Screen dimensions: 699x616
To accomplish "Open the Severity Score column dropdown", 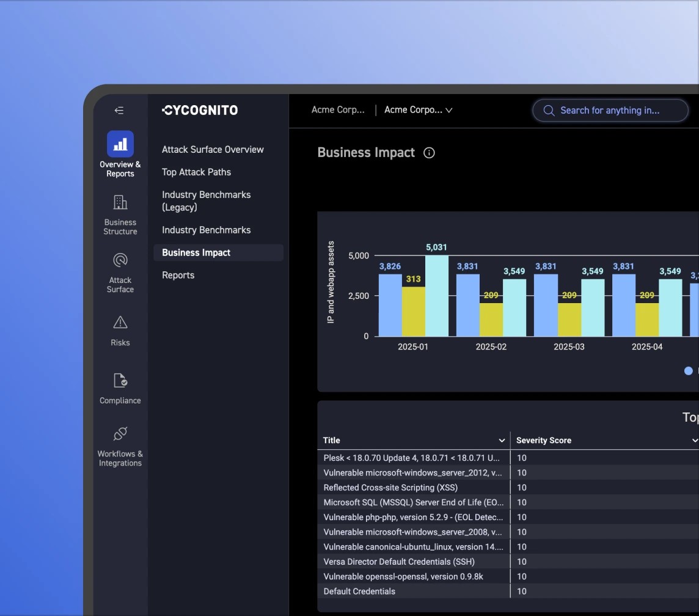I will coord(694,441).
